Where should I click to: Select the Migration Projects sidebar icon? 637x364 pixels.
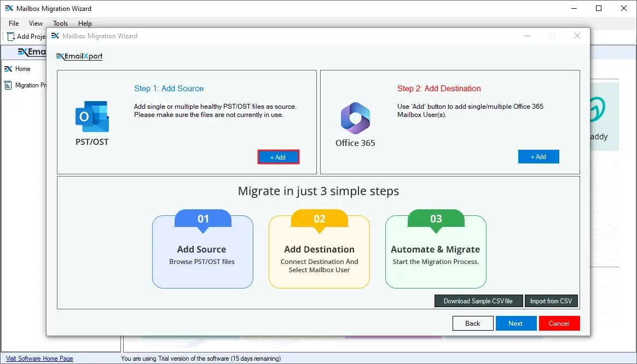click(x=8, y=85)
